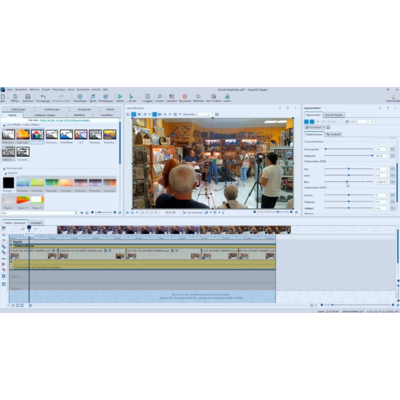Image resolution: width=400 pixels, height=400 pixels.
Task: Click the Rückgängig undo arrow icon
Action: pyautogui.click(x=43, y=97)
